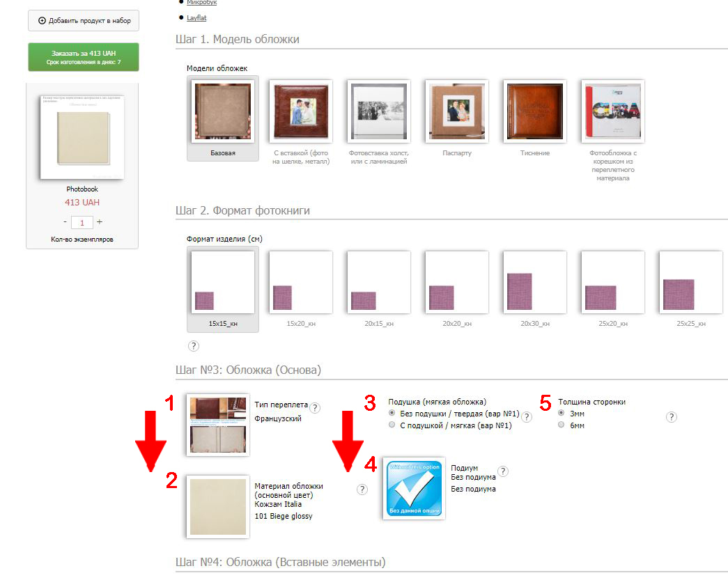
Task: Click the Без данной опции checkmark icon
Action: [414, 489]
